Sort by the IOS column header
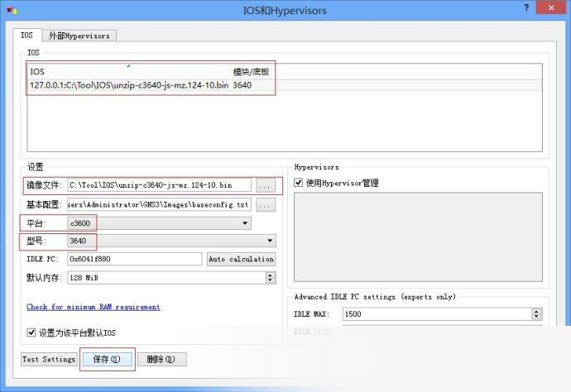The width and height of the screenshot is (571, 392). pyautogui.click(x=129, y=71)
